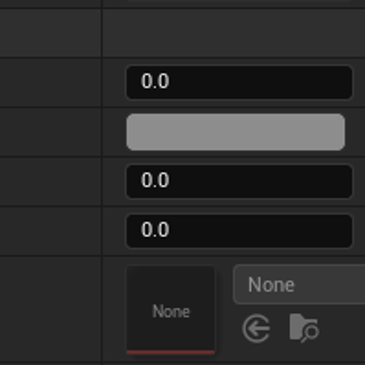Viewport: 365px width, 365px height.
Task: Select the name cell beside the gray swatch row
Action: 50,132
